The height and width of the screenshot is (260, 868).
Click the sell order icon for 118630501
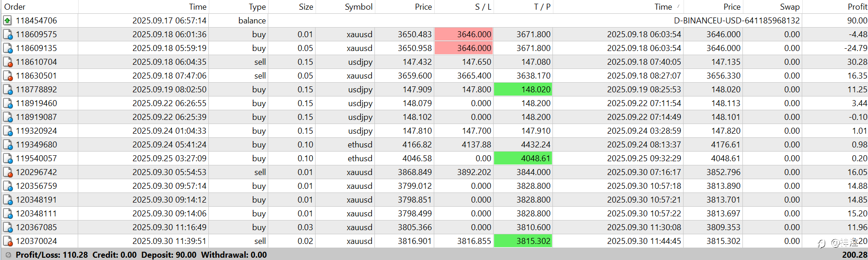pyautogui.click(x=7, y=76)
